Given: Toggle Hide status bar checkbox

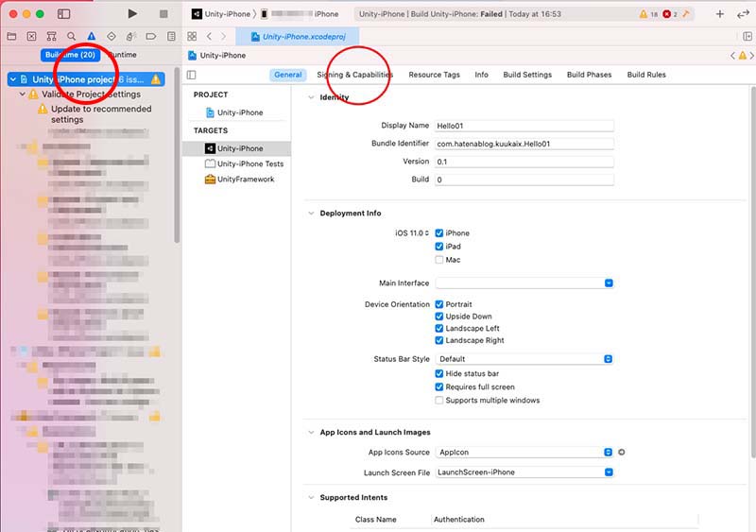Looking at the screenshot, I should [x=438, y=373].
